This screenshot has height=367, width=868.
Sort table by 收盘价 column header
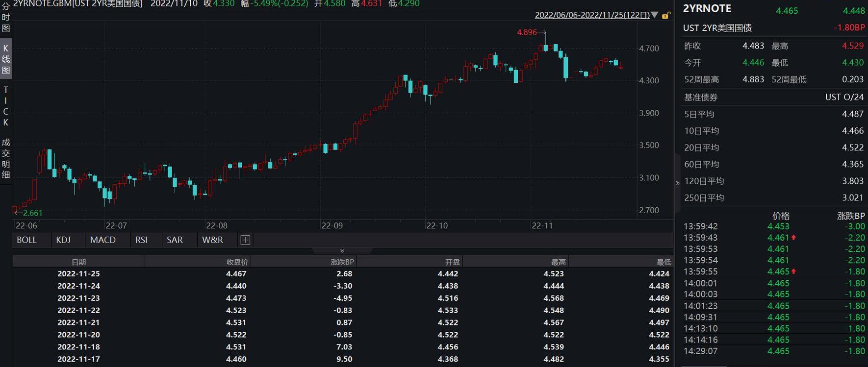[237, 262]
